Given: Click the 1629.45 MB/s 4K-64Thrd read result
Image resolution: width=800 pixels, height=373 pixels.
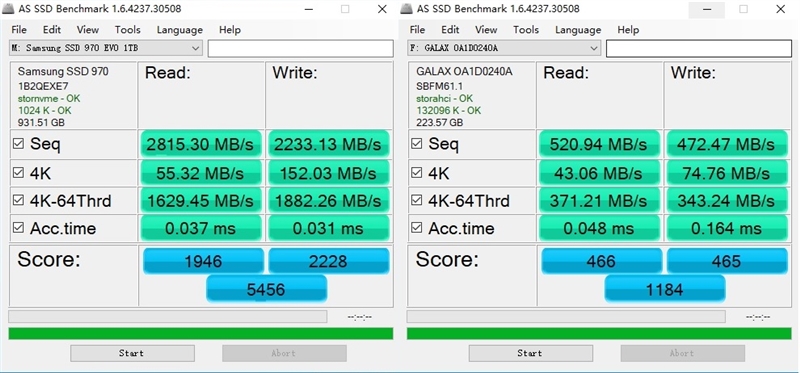Looking at the screenshot, I should point(201,201).
